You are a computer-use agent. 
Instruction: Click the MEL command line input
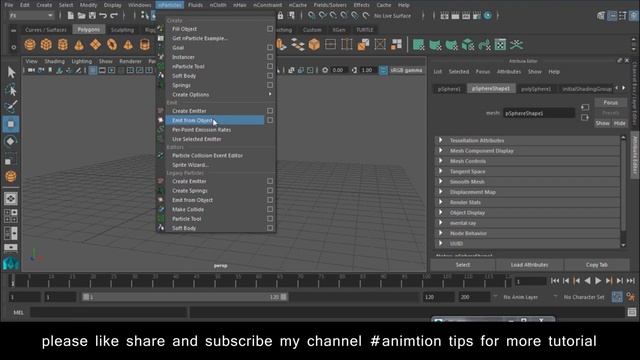coord(109,312)
